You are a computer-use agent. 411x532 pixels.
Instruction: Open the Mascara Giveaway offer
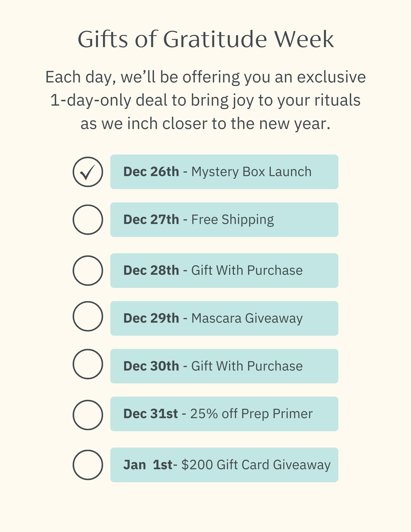(224, 318)
